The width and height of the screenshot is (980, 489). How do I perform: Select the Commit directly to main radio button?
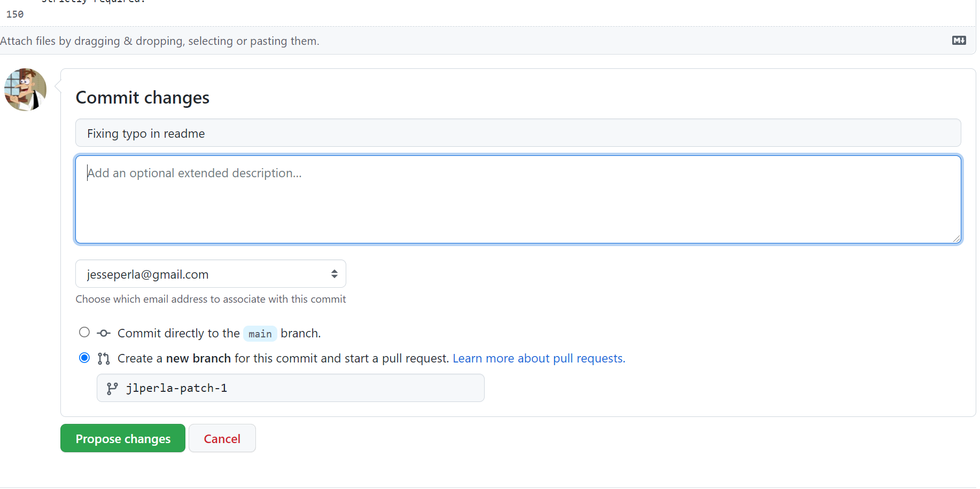click(x=84, y=333)
